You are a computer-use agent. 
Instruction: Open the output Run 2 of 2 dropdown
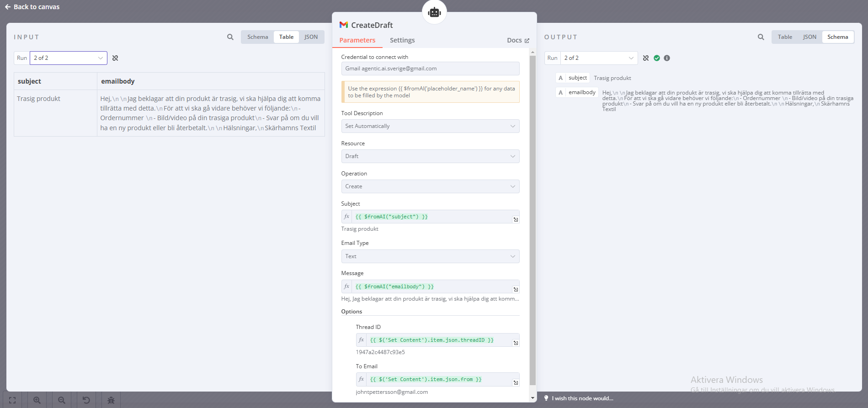[x=599, y=58]
